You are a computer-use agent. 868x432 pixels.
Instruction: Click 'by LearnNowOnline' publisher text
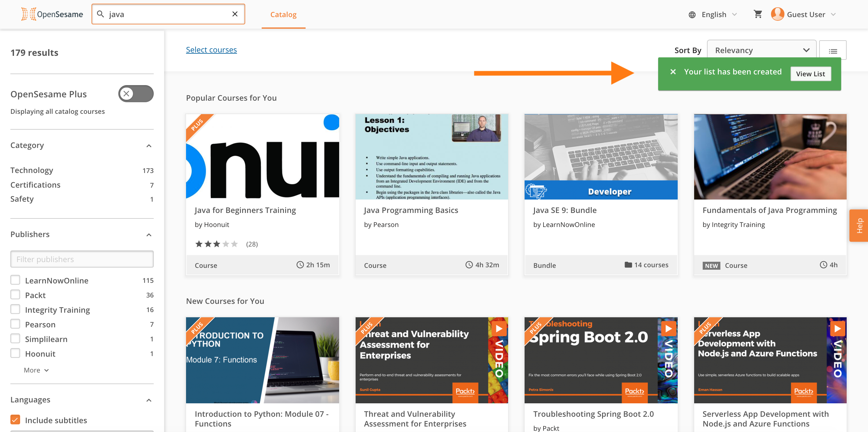(x=564, y=225)
